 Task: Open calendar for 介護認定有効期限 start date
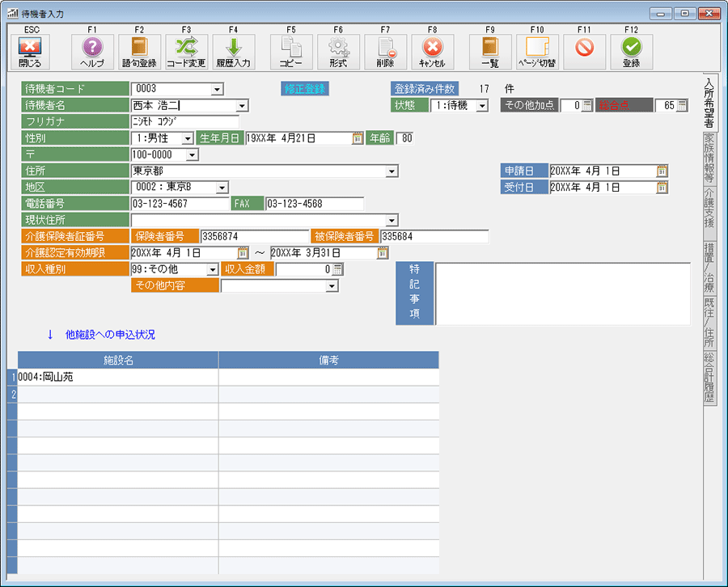point(243,253)
